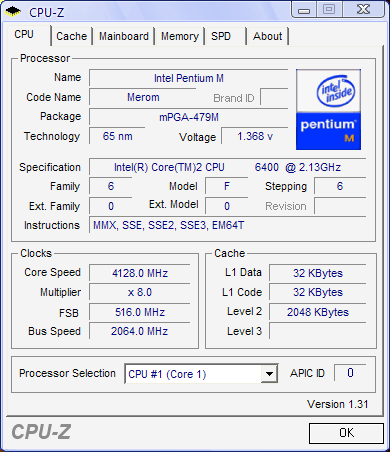
Task: Click the Intel Inside Pentium M logo
Action: (328, 109)
